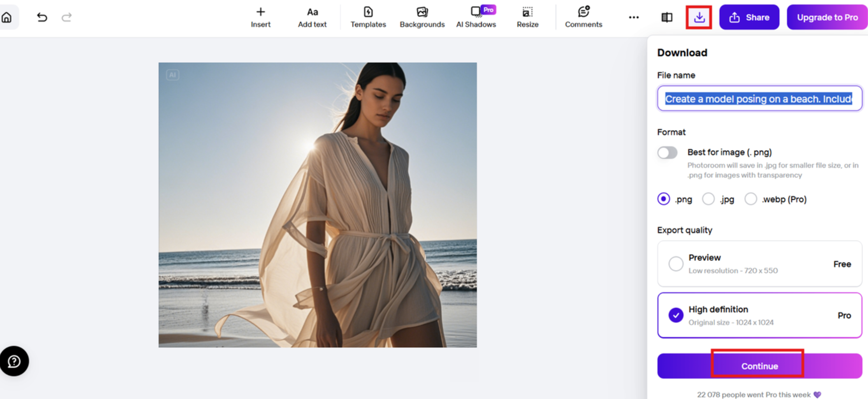868x399 pixels.
Task: Select the .jpg format option
Action: click(x=708, y=199)
